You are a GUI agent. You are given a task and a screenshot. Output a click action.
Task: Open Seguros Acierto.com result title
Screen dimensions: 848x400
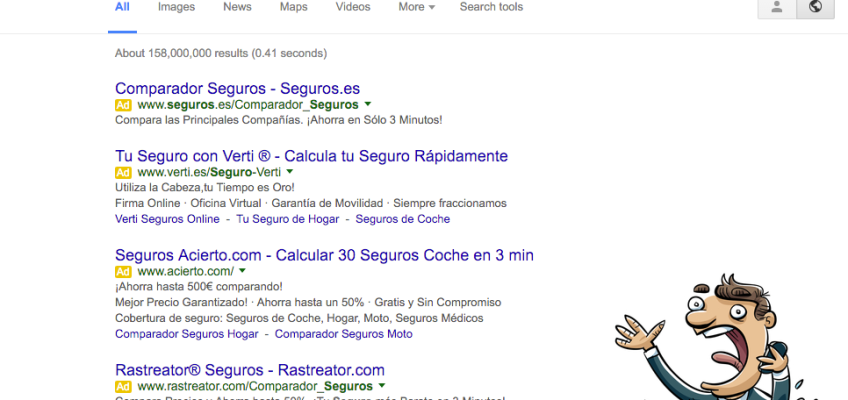pyautogui.click(x=324, y=255)
